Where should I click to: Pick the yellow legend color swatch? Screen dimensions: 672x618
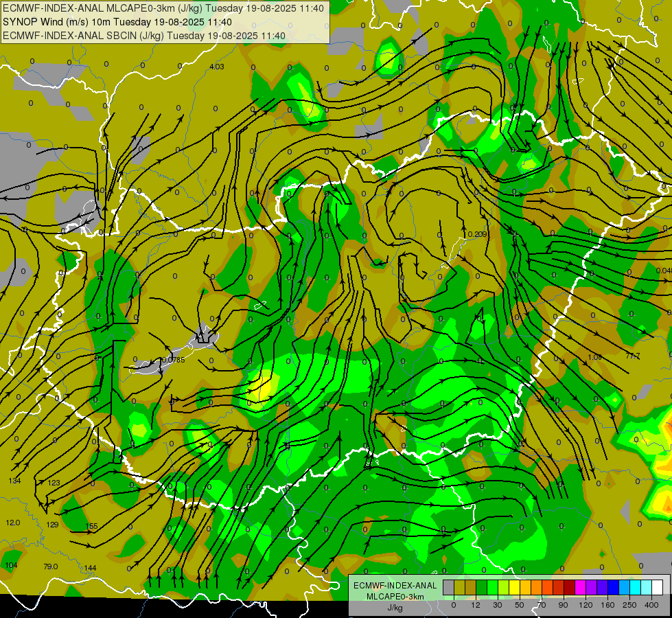click(x=515, y=587)
